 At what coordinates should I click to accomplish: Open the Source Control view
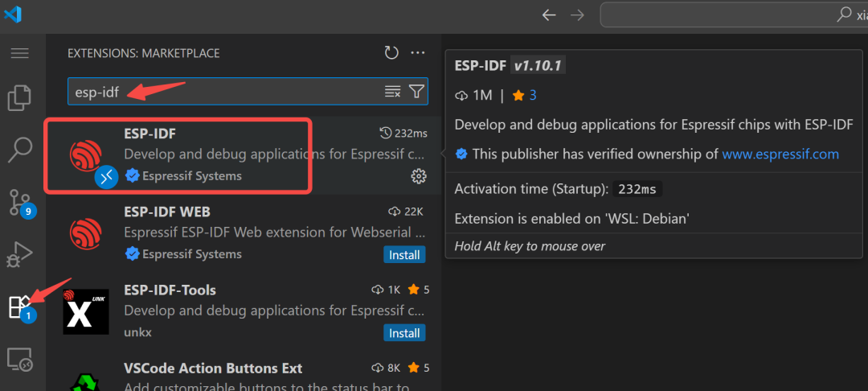pyautogui.click(x=19, y=201)
